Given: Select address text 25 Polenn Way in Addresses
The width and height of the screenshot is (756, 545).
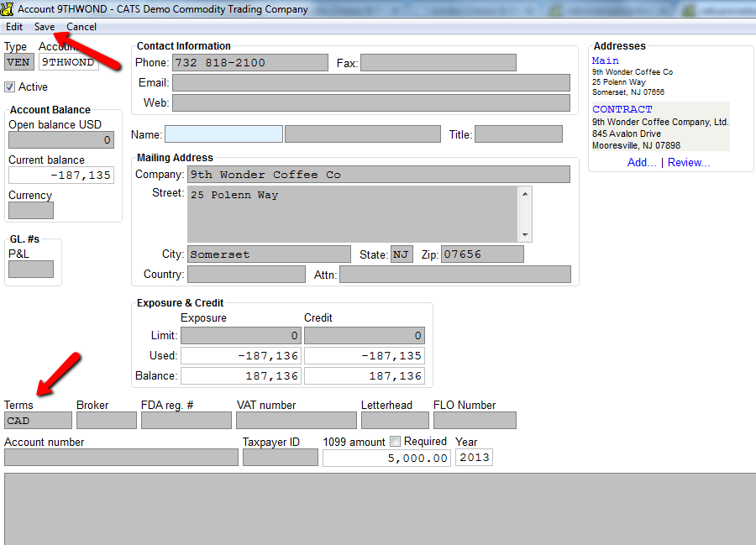Looking at the screenshot, I should click(618, 82).
